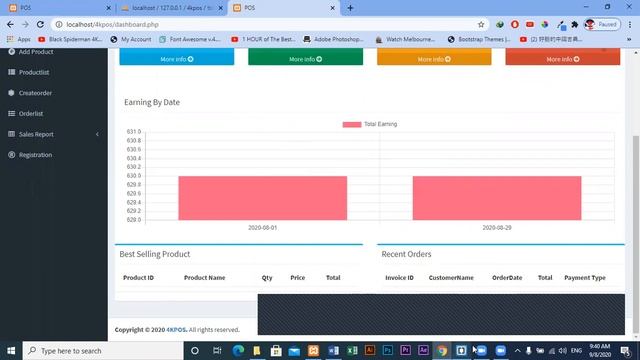Click the Productlist list icon
640x360 pixels.
(x=11, y=72)
